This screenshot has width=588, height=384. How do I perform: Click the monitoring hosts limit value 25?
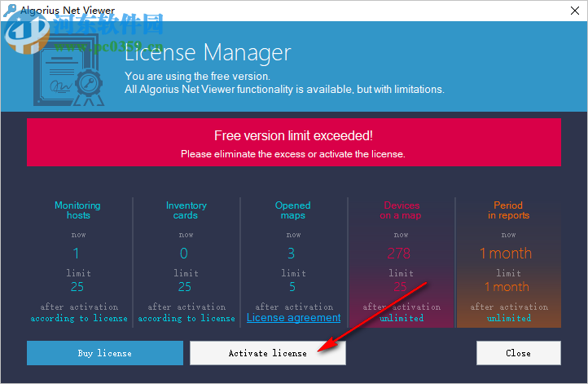(x=77, y=287)
